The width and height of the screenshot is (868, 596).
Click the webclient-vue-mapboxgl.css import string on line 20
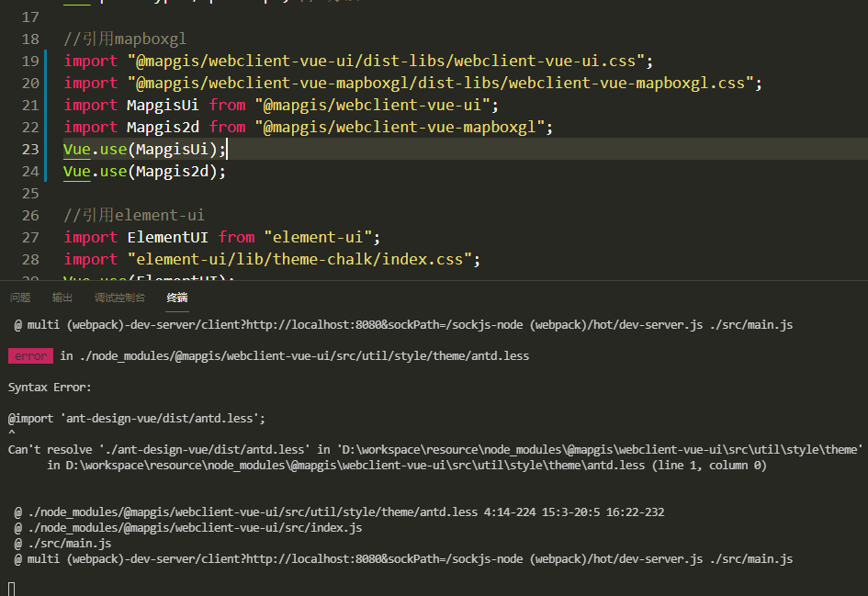coord(441,83)
